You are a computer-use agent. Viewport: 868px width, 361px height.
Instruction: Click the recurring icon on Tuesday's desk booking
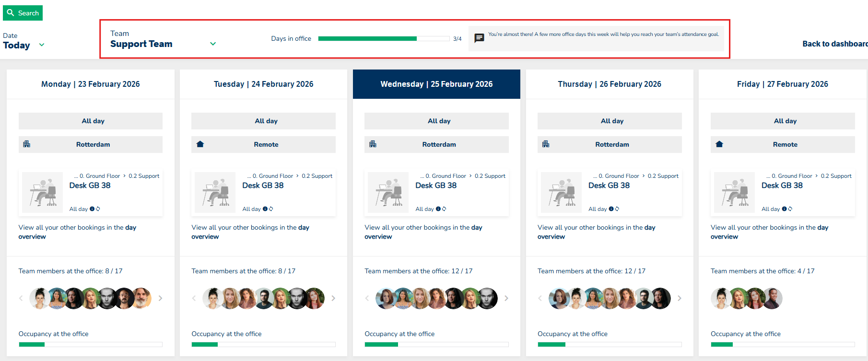coord(271,209)
